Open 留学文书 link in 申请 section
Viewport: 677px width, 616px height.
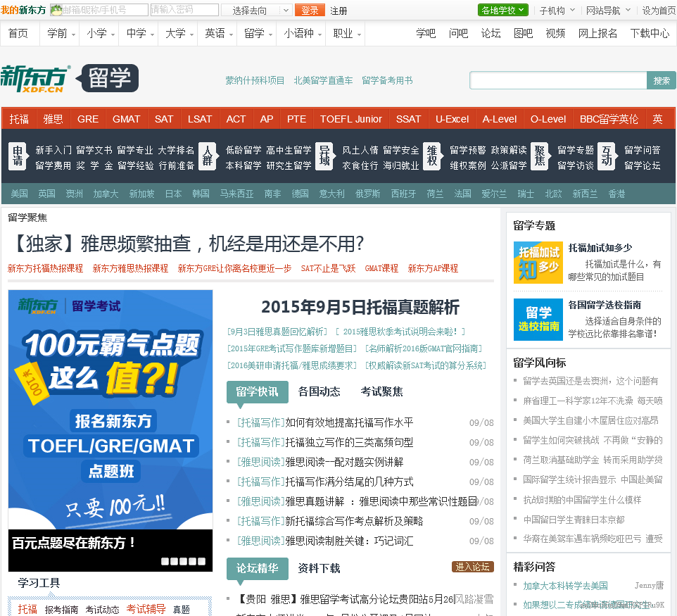point(94,150)
